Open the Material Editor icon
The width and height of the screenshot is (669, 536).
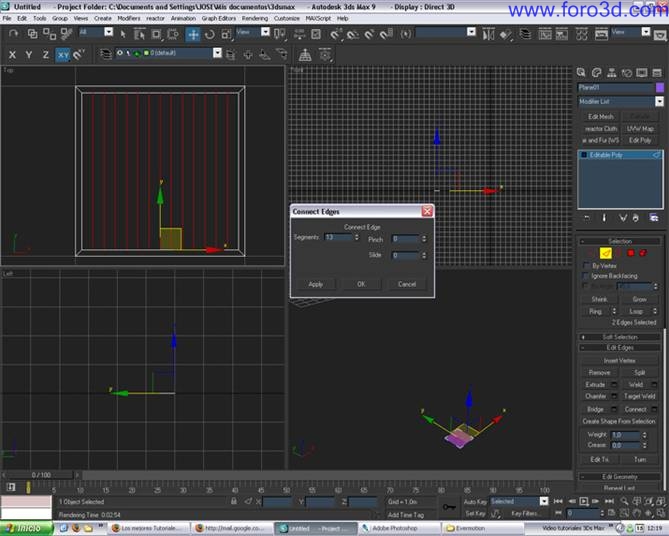[x=582, y=34]
